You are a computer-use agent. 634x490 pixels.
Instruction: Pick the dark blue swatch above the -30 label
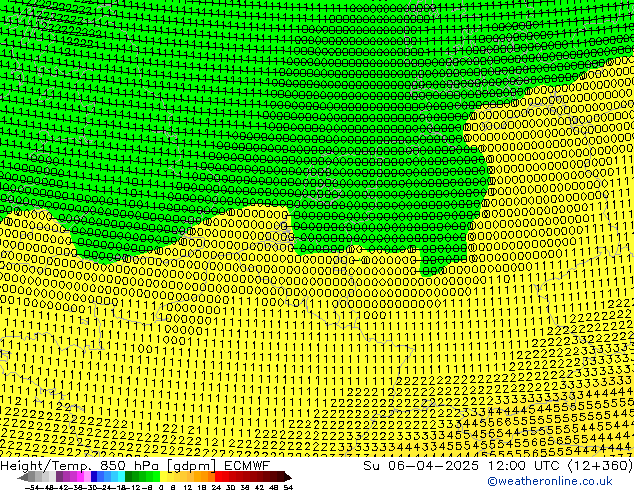click(x=94, y=477)
